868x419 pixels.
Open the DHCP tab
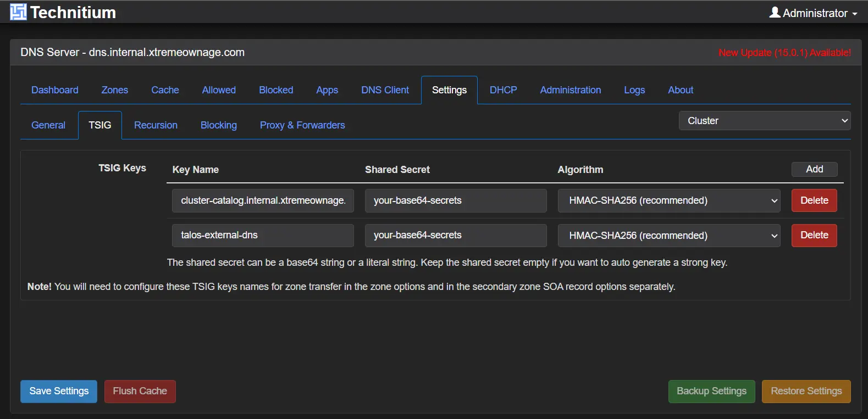coord(503,90)
